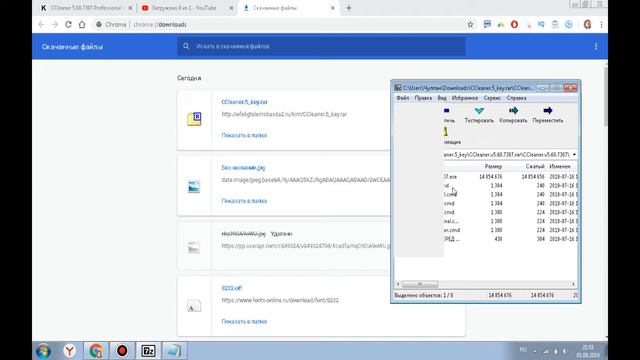Screen dimensions: 640x360
Task: Bookmark this page with the star icon
Action: coord(470,24)
